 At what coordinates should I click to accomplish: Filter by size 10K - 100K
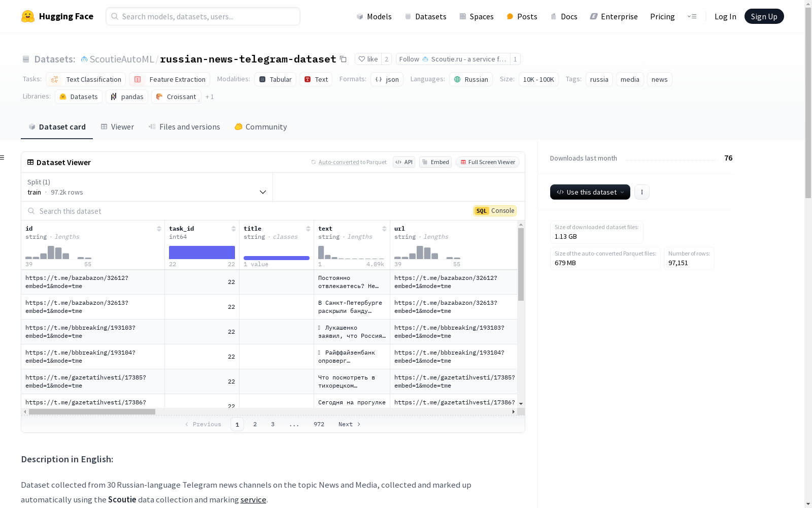(x=538, y=79)
